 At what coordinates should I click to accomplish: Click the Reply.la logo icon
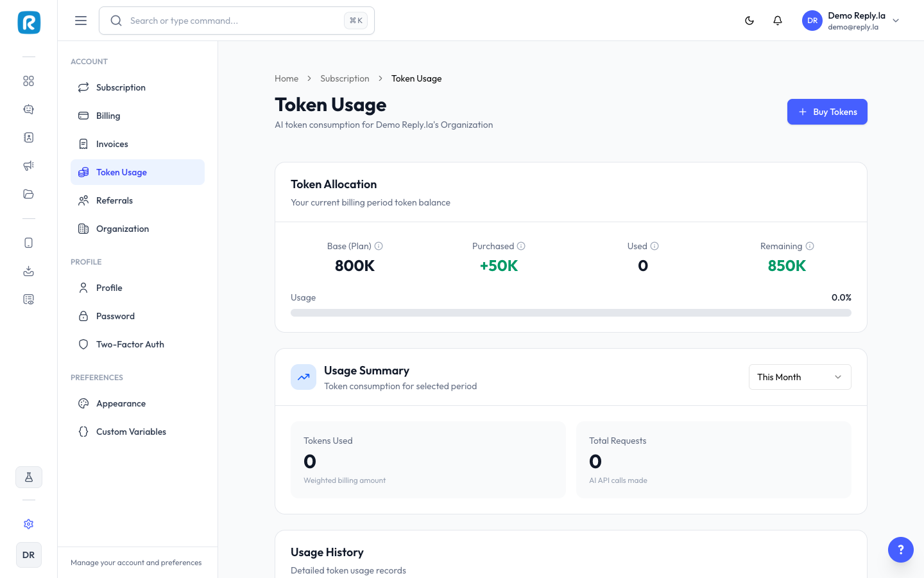29,22
